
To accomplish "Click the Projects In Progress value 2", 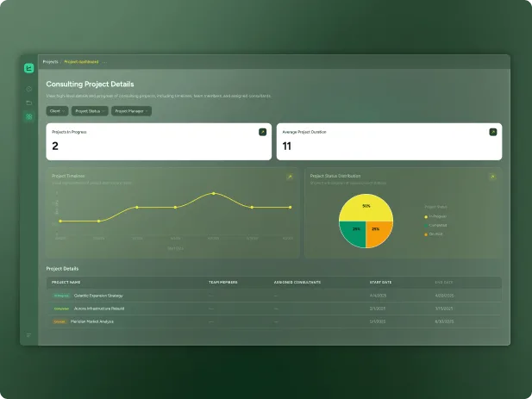I will (x=55, y=146).
